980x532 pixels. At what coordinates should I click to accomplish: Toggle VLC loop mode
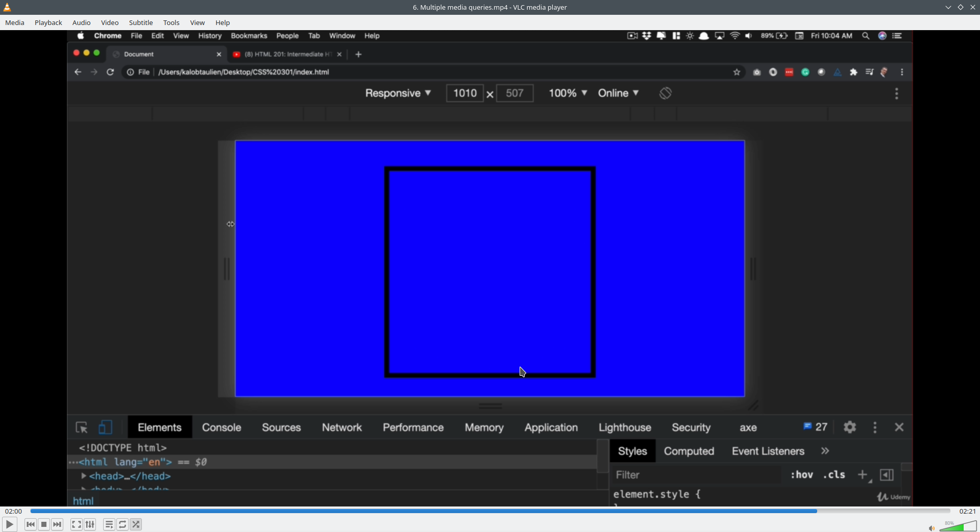[122, 524]
